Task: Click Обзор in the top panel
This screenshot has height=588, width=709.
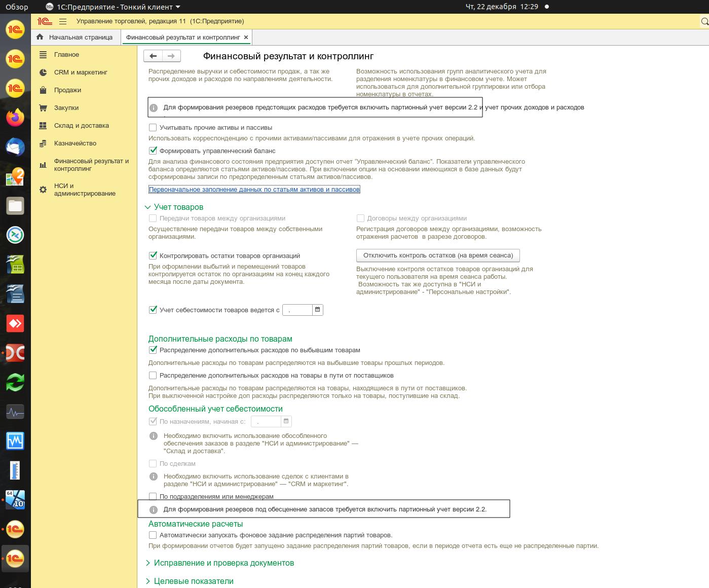Action: 17,7
